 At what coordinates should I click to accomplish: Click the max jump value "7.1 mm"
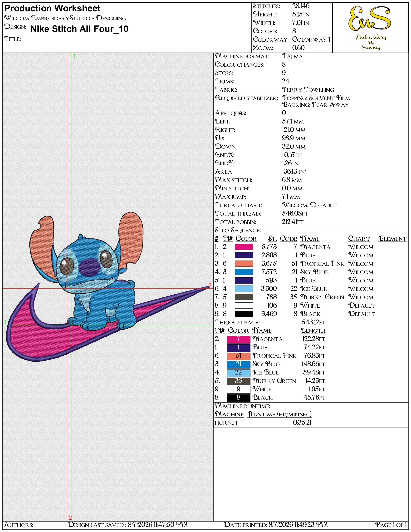291,197
